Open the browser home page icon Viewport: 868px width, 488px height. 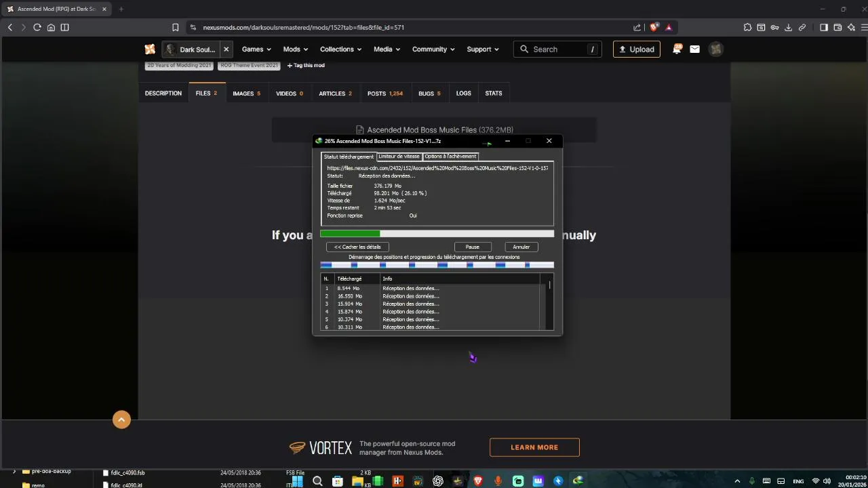click(x=51, y=27)
